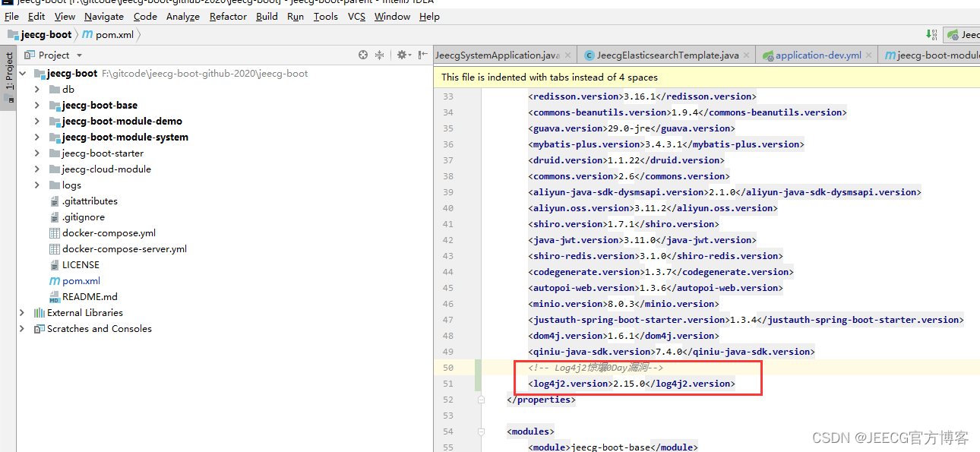Click the Locate/Select Opened File target icon
This screenshot has width=980, height=452.
[x=363, y=55]
